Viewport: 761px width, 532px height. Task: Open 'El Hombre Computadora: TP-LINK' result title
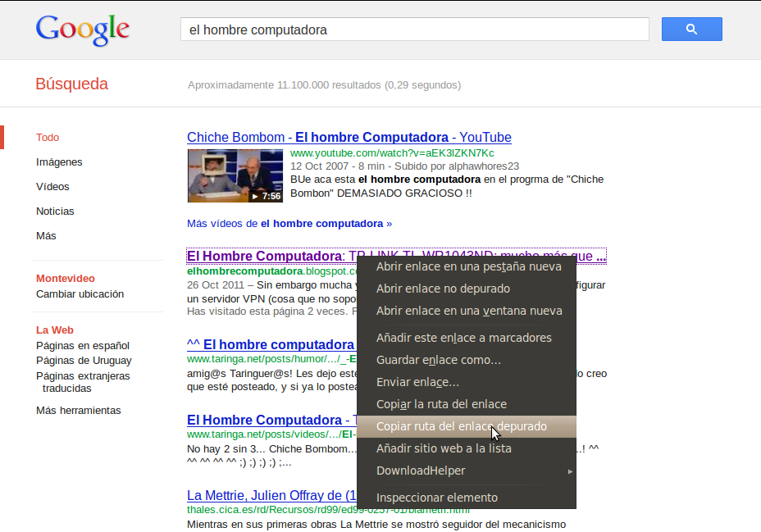[x=271, y=256]
